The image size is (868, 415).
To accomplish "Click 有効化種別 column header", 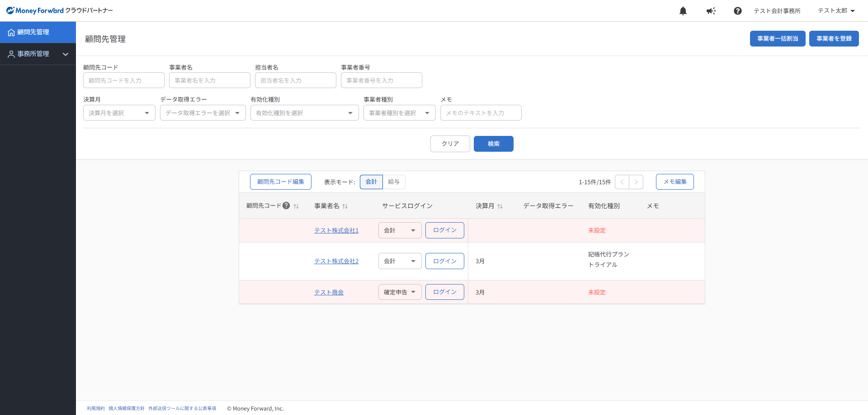I will point(604,206).
